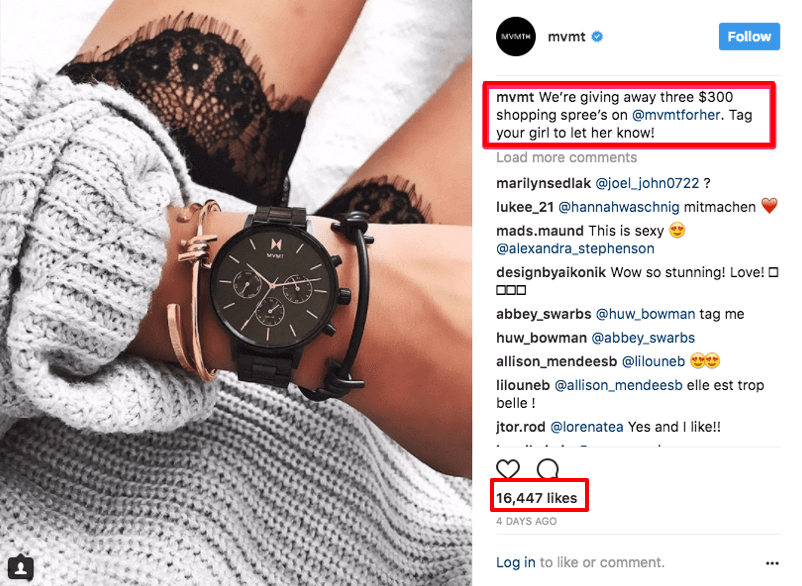The image size is (802, 586).
Task: Open the three-dot more options menu
Action: (772, 563)
